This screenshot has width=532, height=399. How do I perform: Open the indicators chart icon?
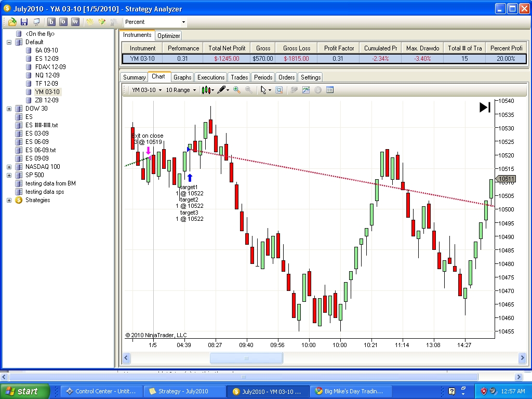tap(306, 90)
